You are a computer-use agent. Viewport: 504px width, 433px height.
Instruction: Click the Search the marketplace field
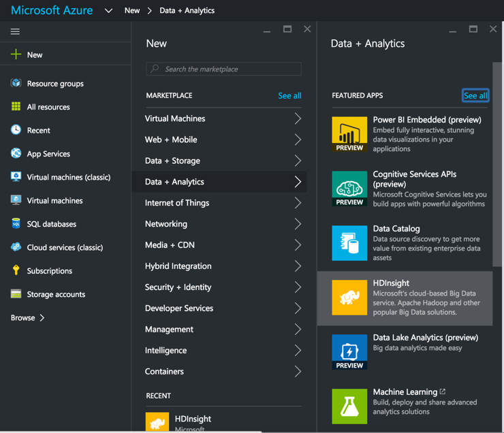click(x=223, y=69)
